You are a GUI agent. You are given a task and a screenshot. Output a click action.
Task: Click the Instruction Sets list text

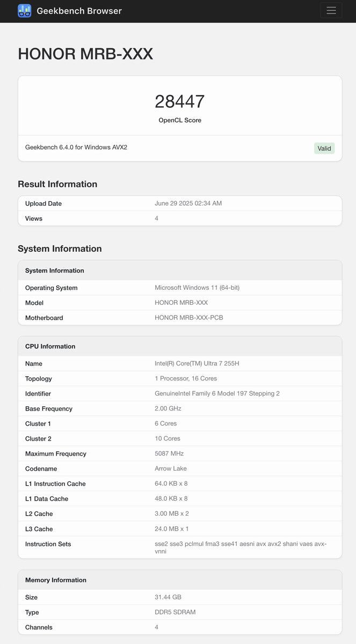point(241,547)
